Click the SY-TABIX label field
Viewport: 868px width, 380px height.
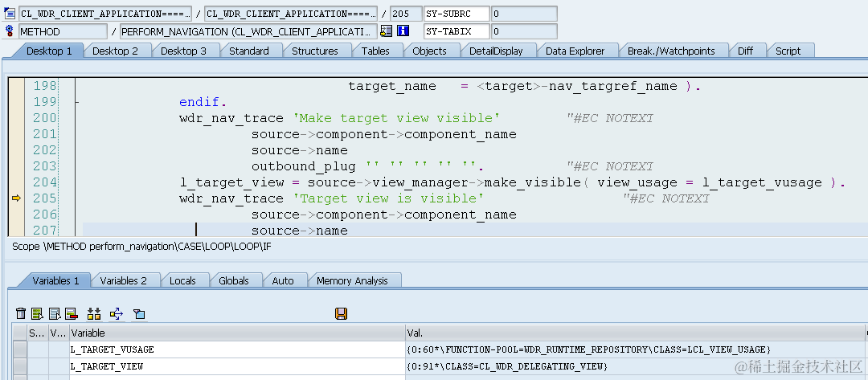click(x=457, y=31)
